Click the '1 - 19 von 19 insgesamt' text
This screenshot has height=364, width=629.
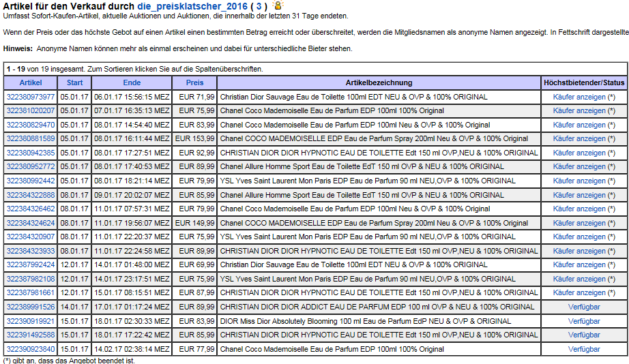pyautogui.click(x=44, y=69)
